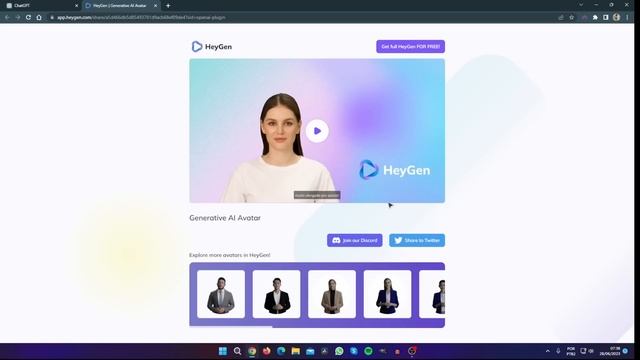
Task: Click the Generative AI Avatar title text
Action: click(x=225, y=218)
